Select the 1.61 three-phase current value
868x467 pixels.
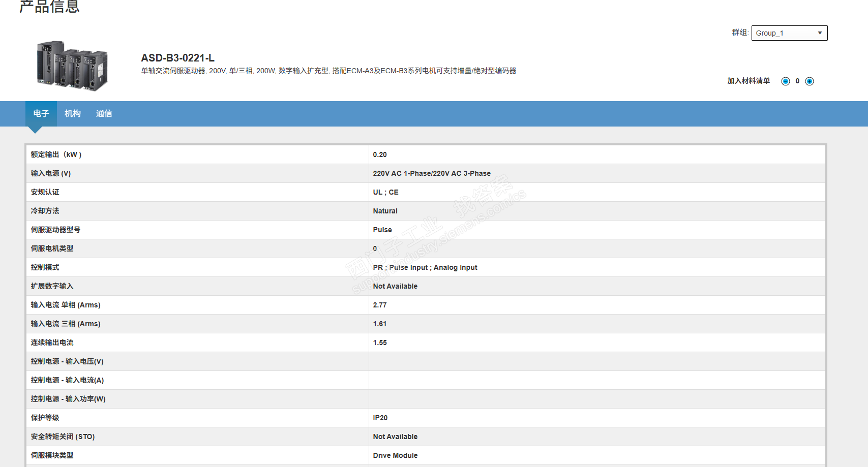[380, 324]
